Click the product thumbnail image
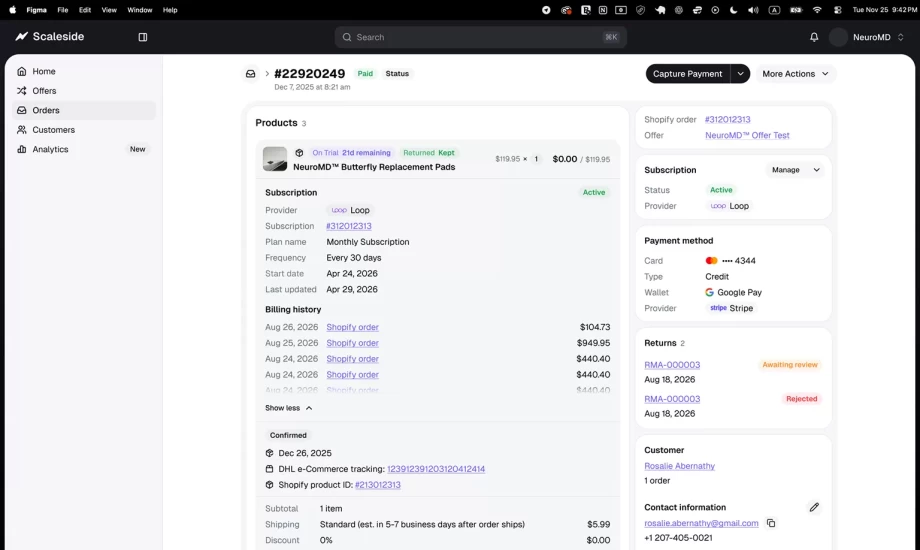The image size is (920, 550). pyautogui.click(x=275, y=159)
